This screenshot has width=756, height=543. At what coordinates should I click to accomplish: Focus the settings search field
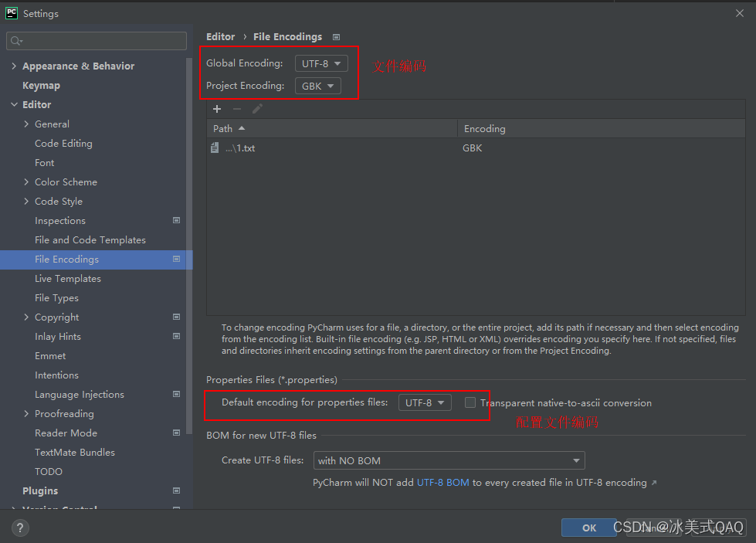tap(97, 41)
